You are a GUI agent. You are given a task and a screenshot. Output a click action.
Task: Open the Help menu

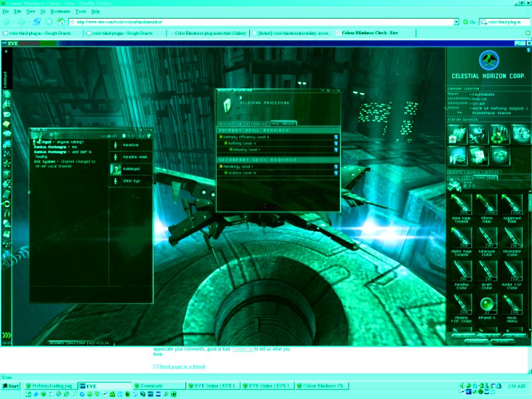tap(95, 11)
